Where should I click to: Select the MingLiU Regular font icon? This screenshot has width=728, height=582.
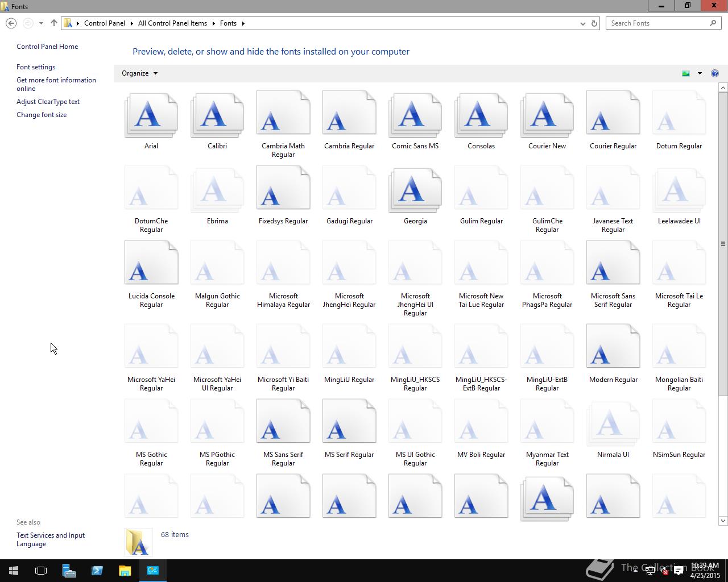(349, 346)
